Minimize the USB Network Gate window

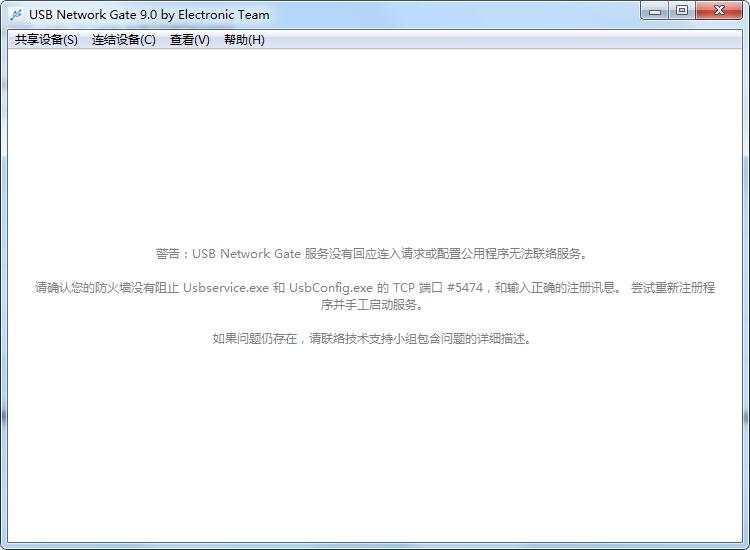pyautogui.click(x=655, y=11)
